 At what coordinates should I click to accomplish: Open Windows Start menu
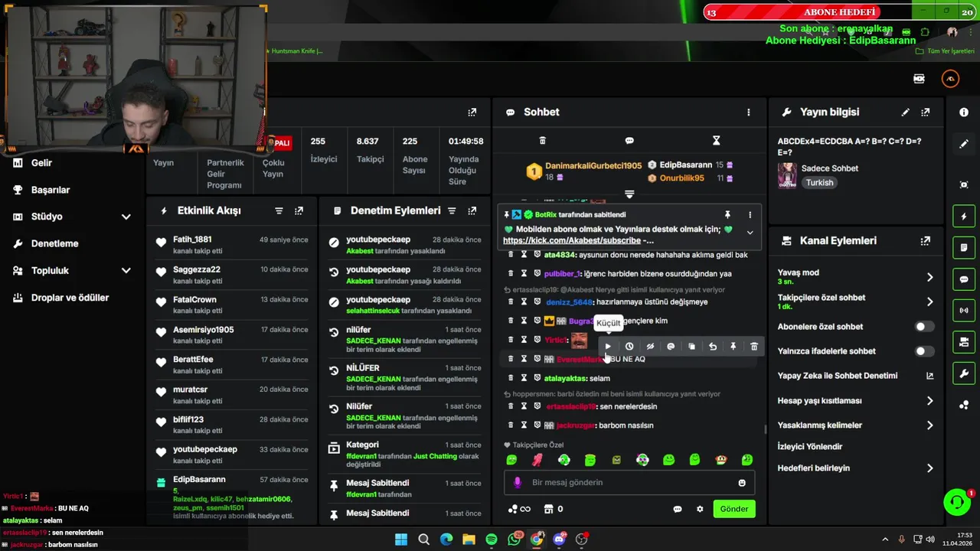[x=401, y=540]
